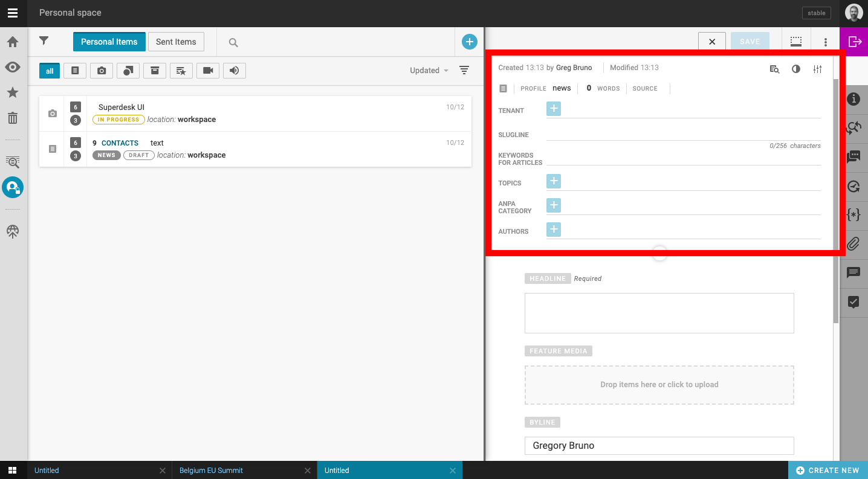The width and height of the screenshot is (868, 479).
Task: Open Monitoring via the eye icon
Action: click(13, 67)
